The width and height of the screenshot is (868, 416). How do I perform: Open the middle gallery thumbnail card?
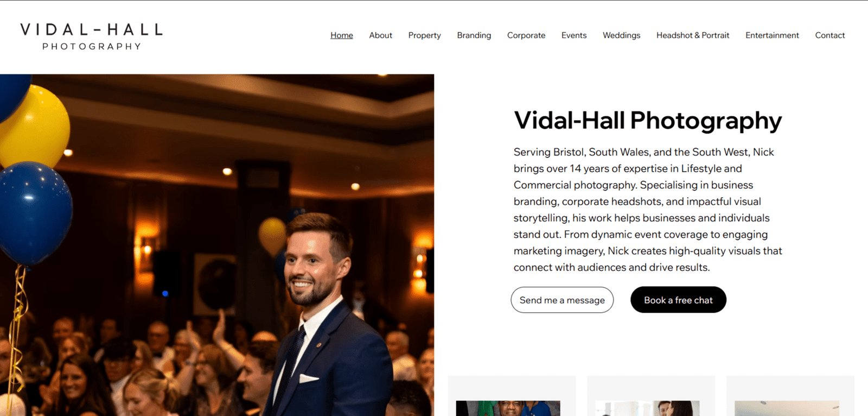coord(651,396)
